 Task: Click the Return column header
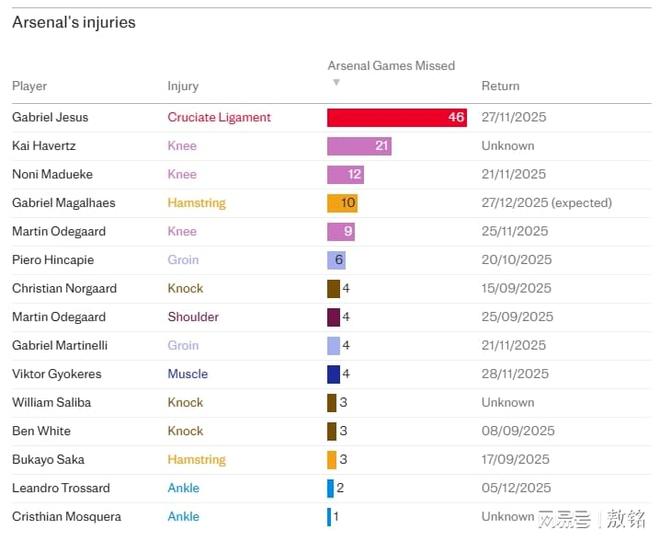pyautogui.click(x=500, y=86)
